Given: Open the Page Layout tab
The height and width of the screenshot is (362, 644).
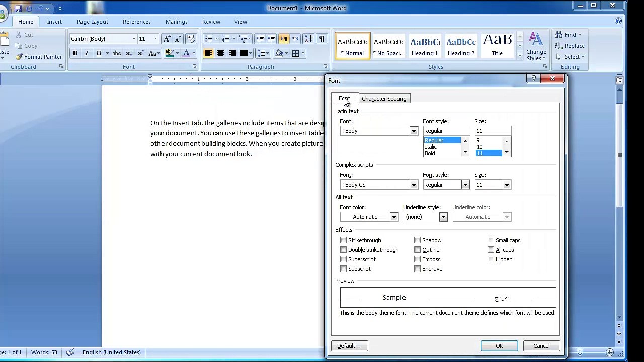Looking at the screenshot, I should 93,22.
